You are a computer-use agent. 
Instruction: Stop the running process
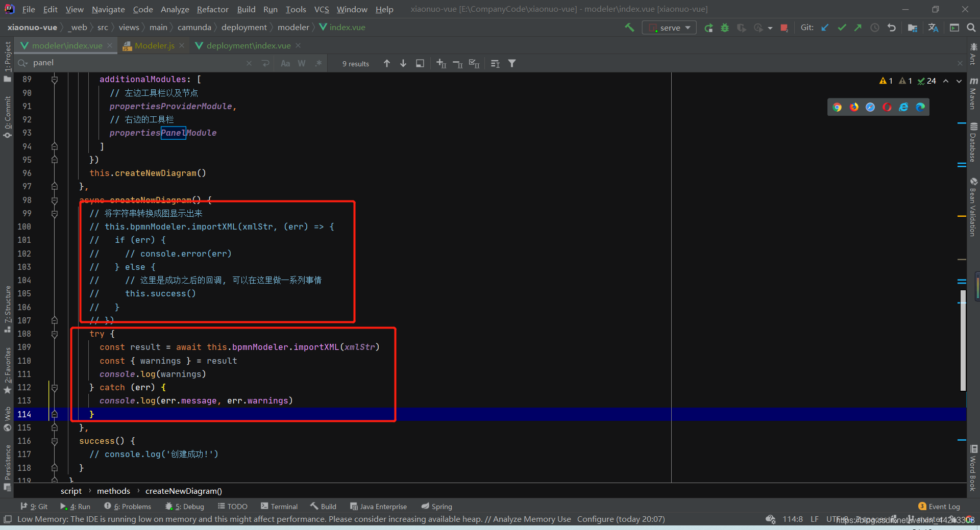coord(784,28)
